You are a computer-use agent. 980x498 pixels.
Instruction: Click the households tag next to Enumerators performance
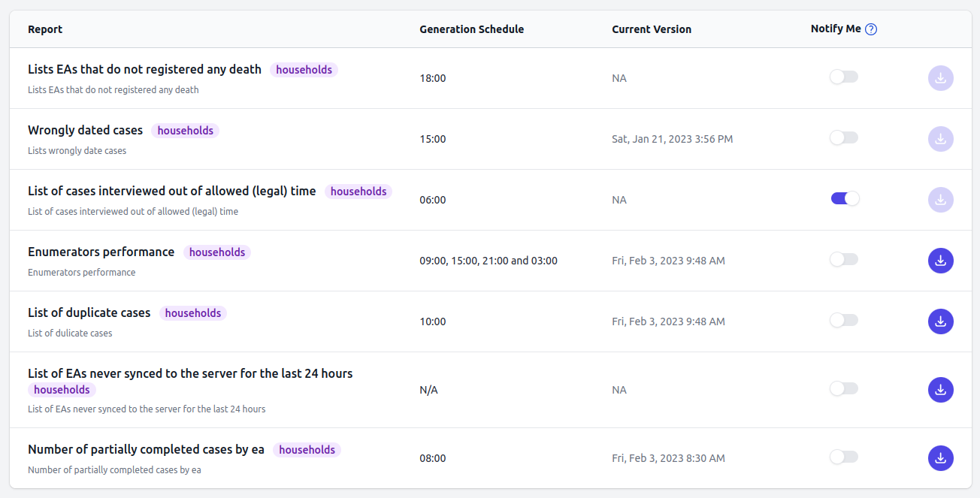point(217,252)
